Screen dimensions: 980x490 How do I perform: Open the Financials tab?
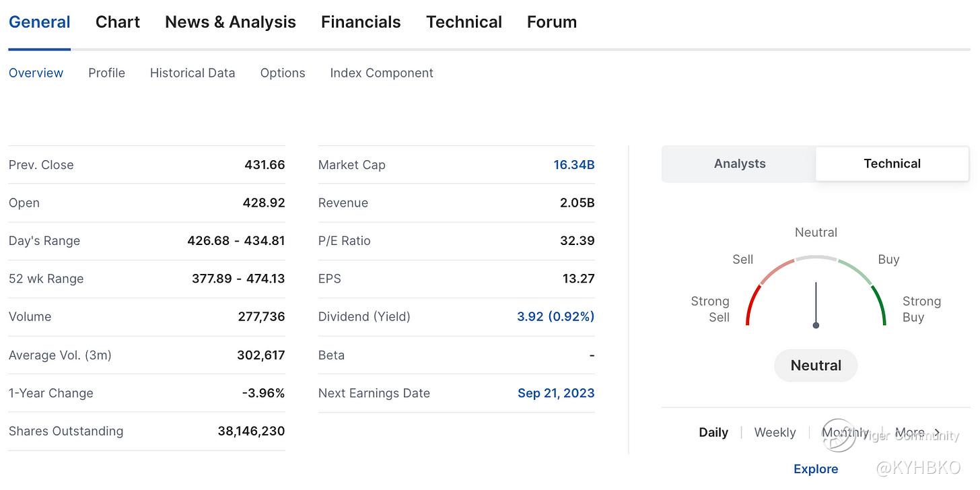click(361, 22)
